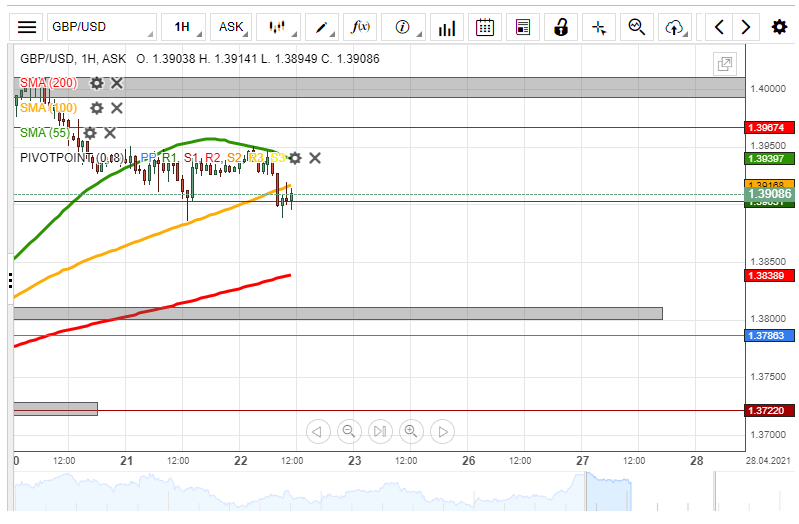Remove the SMA (100) indicator
This screenshot has width=799, height=524.
[117, 108]
